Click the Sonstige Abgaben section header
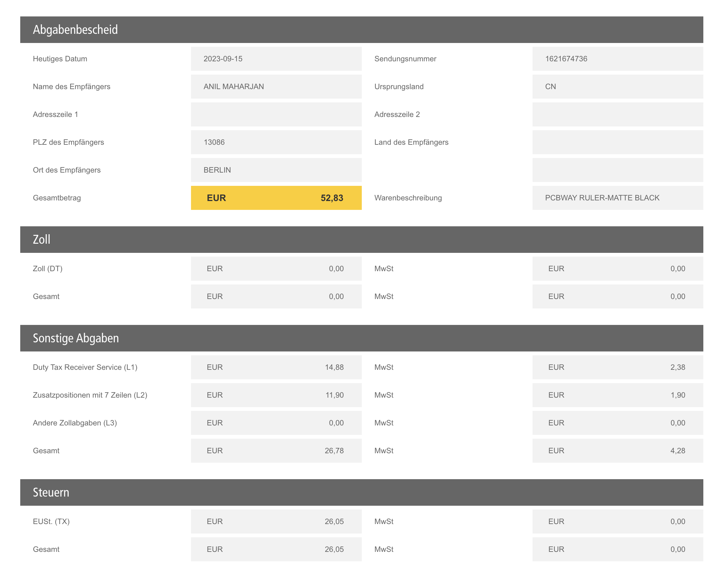Image resolution: width=728 pixels, height=586 pixels. (x=361, y=338)
